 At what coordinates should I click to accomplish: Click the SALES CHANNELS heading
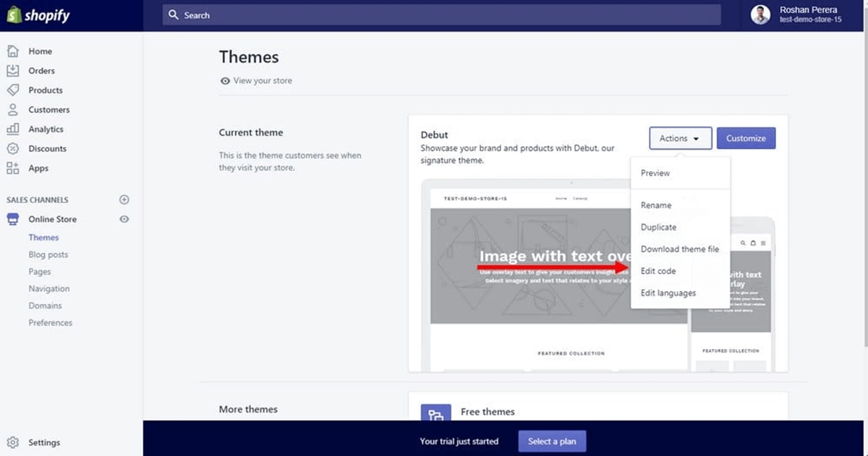38,200
